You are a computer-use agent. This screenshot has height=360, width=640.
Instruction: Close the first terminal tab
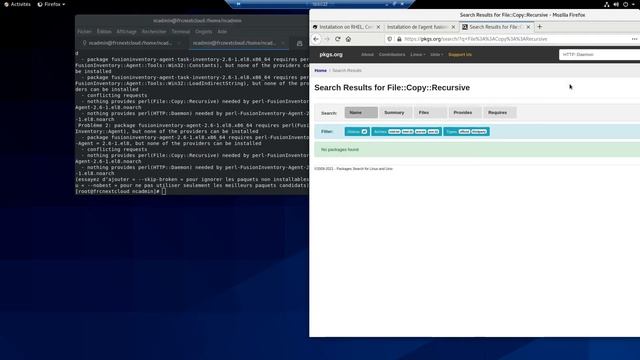tap(179, 43)
